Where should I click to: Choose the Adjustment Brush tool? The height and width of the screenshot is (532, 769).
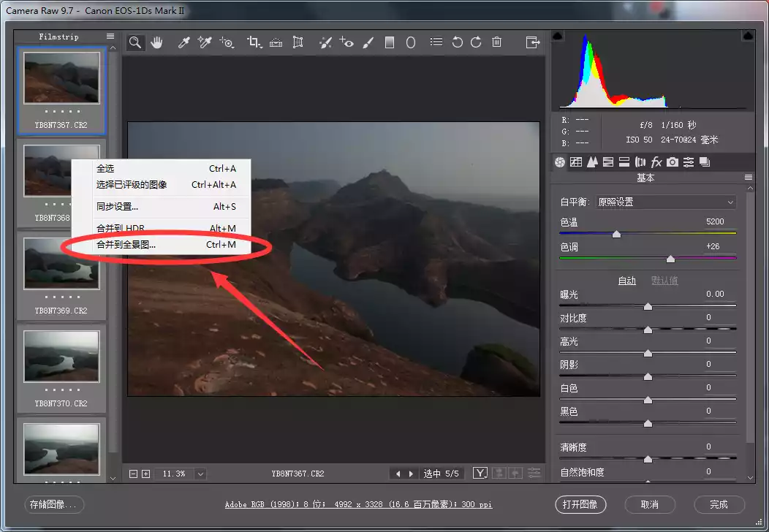tap(368, 42)
